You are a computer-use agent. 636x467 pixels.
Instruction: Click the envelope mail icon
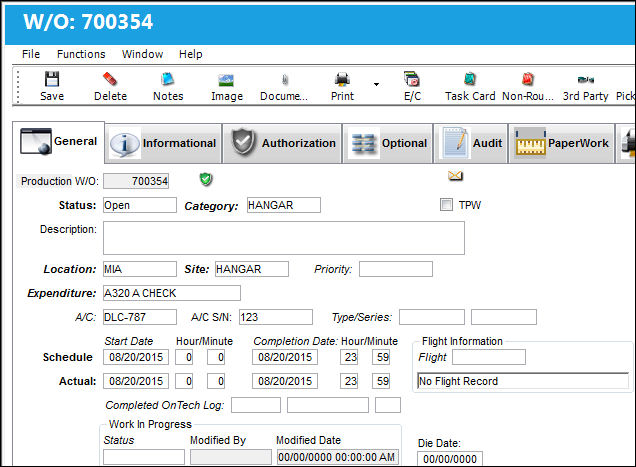click(x=455, y=176)
